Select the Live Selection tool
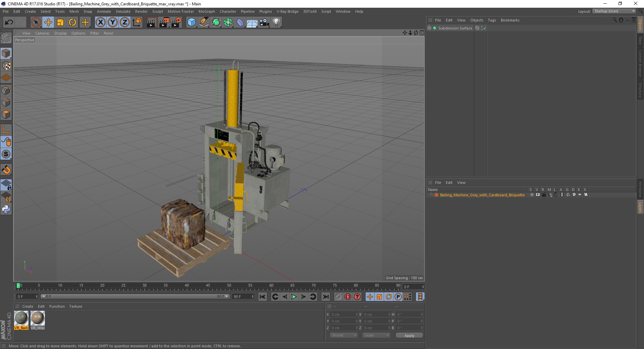644x349 pixels. pyautogui.click(x=36, y=22)
